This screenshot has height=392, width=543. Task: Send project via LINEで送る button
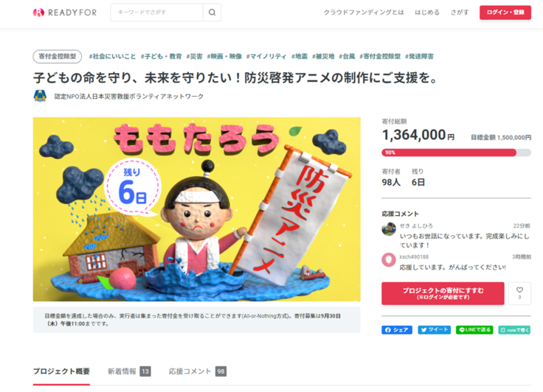pos(474,329)
